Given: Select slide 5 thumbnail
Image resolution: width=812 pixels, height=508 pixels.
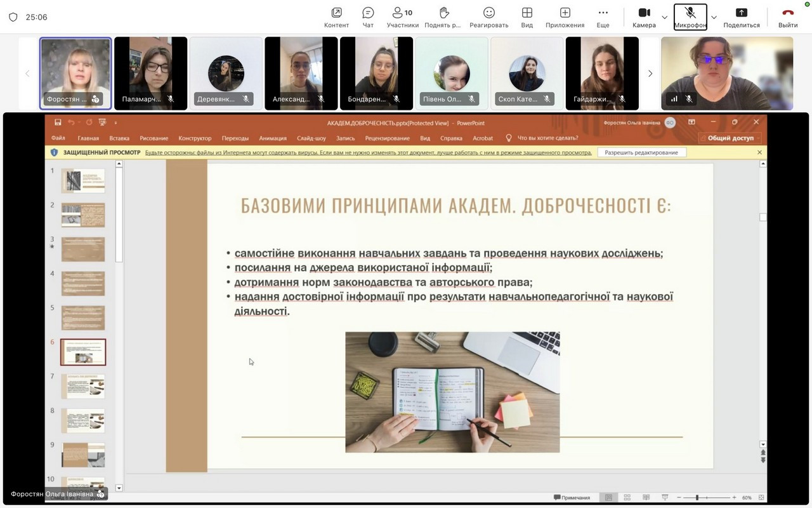Looking at the screenshot, I should [x=83, y=317].
